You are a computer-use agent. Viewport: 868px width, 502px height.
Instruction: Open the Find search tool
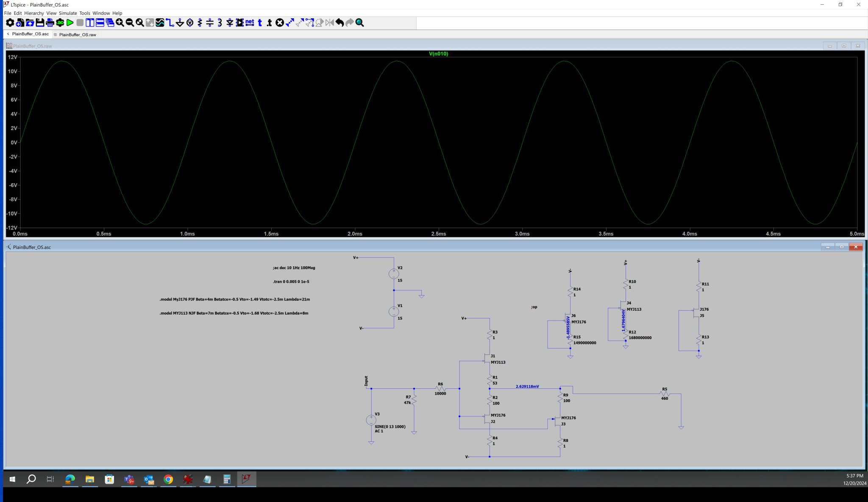pyautogui.click(x=360, y=23)
